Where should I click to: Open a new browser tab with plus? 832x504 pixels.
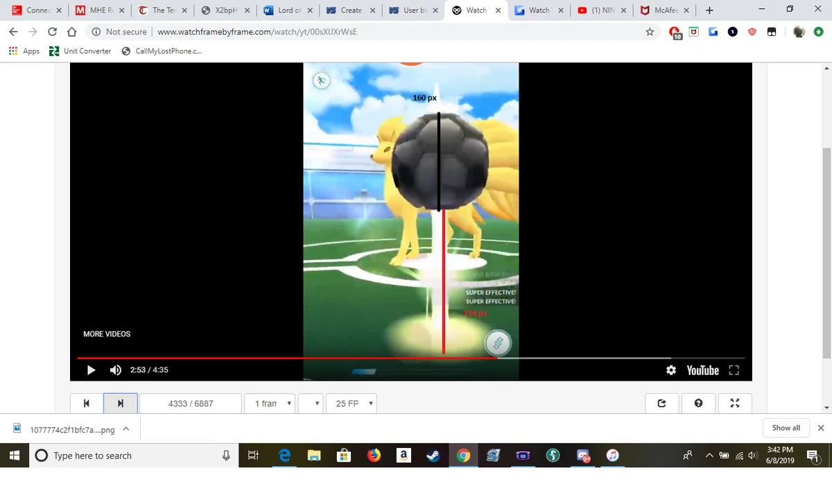(x=709, y=10)
